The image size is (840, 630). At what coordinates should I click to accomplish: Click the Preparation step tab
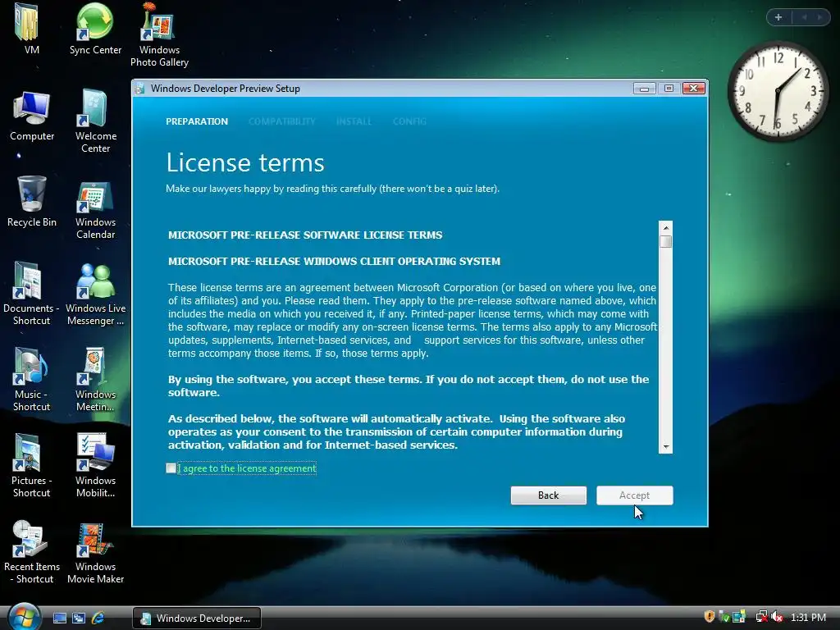coord(197,121)
